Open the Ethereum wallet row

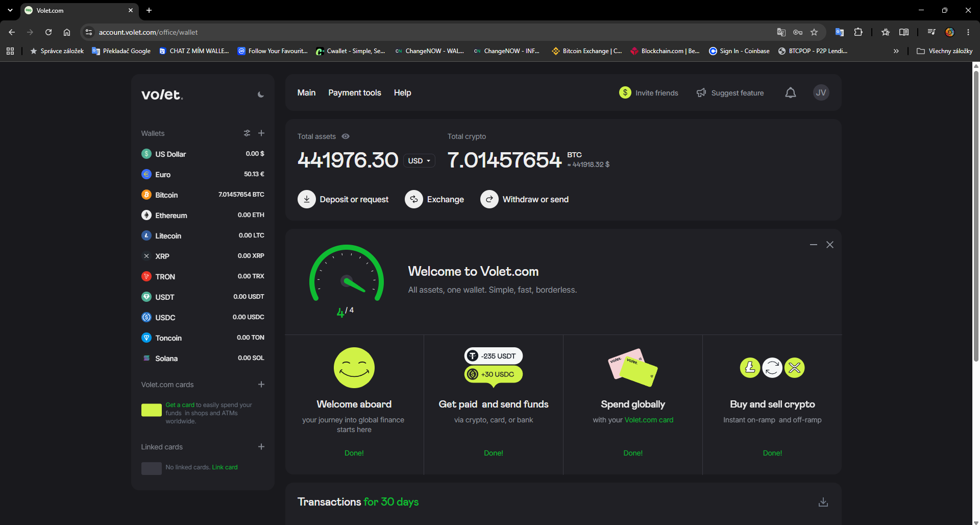[203, 215]
